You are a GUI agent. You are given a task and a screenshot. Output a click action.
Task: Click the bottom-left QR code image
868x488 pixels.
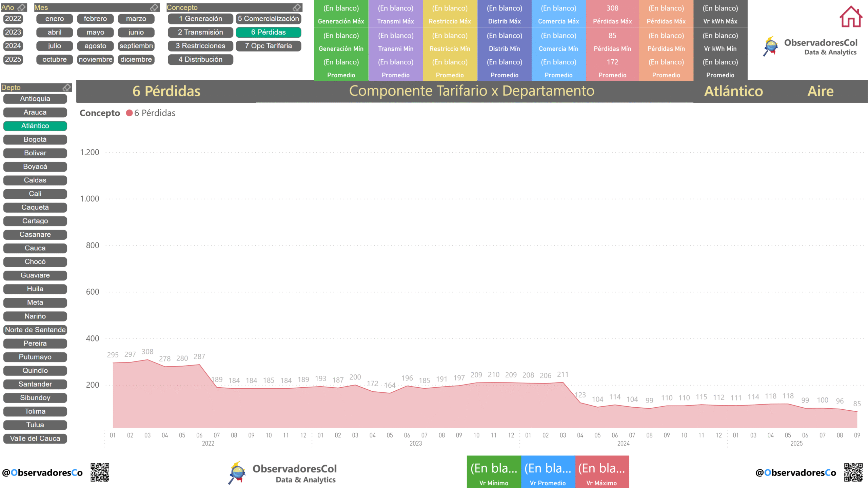100,472
